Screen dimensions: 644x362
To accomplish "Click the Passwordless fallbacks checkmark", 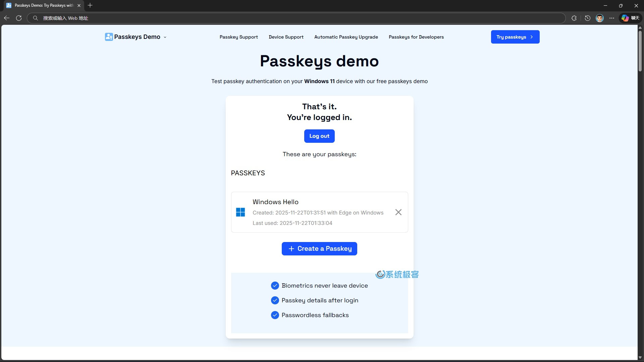I will (x=275, y=315).
